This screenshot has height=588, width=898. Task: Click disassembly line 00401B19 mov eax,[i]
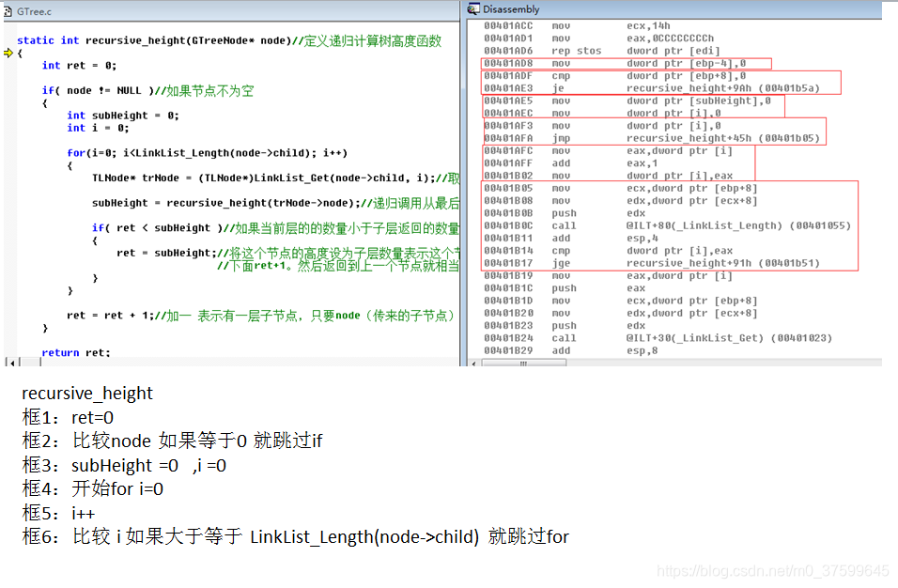tap(608, 276)
